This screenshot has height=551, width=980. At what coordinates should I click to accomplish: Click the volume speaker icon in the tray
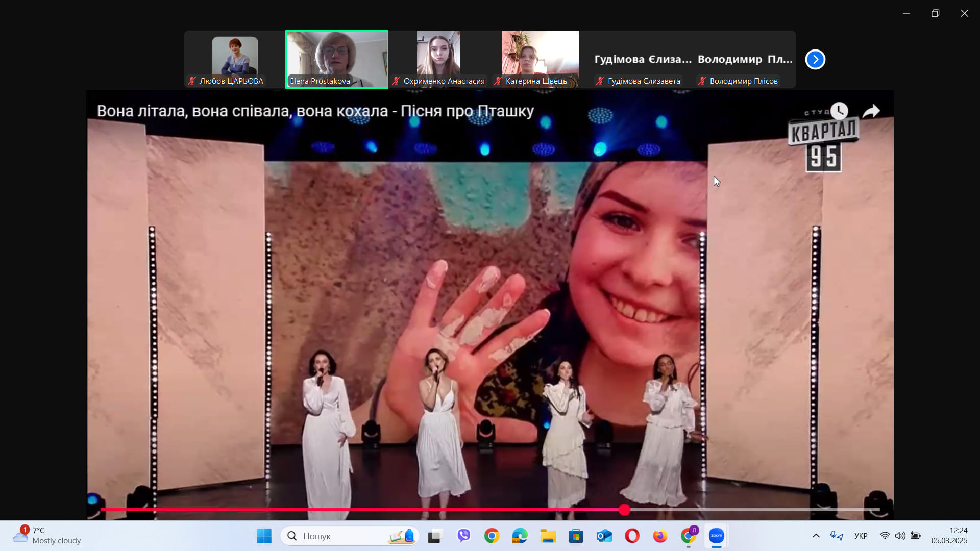click(900, 536)
